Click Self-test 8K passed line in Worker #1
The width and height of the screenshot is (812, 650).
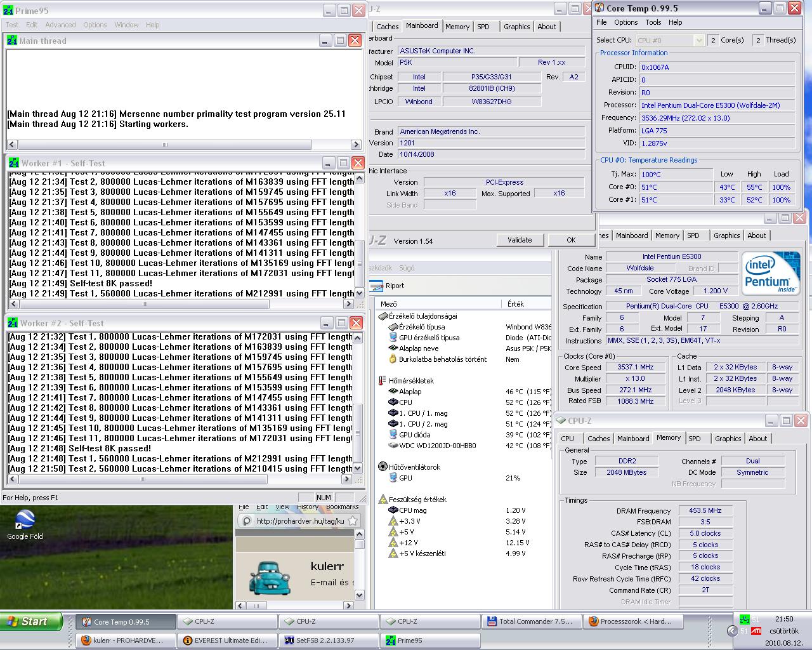pyautogui.click(x=111, y=284)
